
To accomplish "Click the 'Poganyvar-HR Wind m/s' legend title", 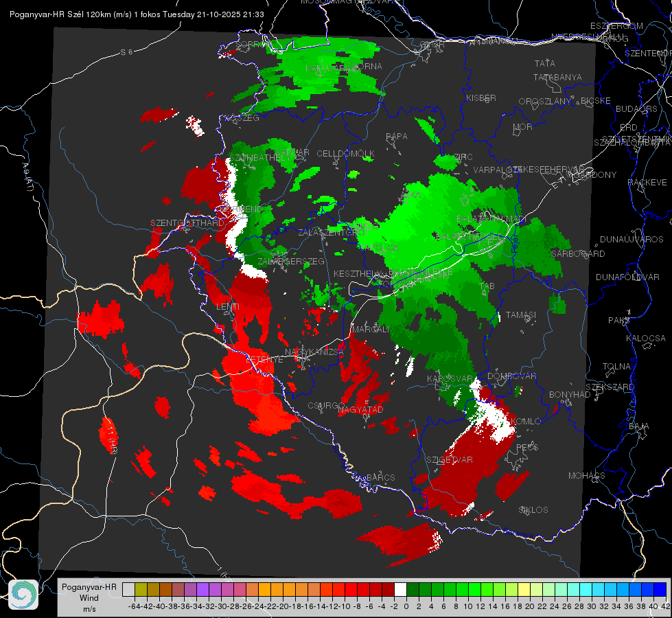I will [89, 598].
